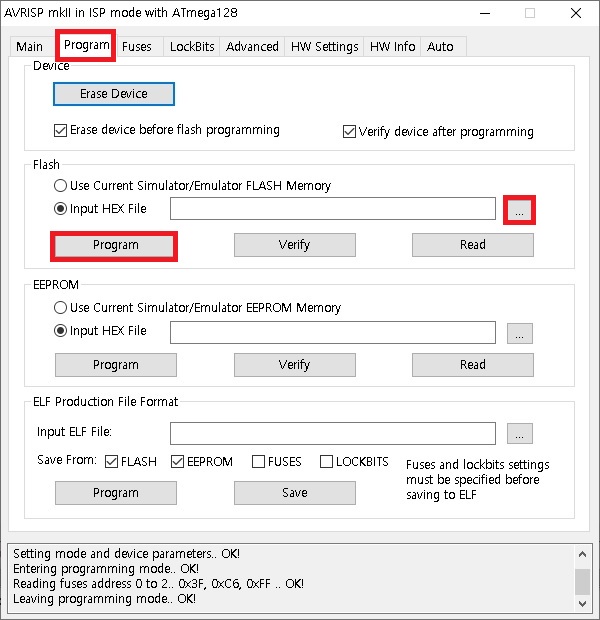Click the 'Leaving programming mode.. OK!' log line
The width and height of the screenshot is (600, 620).
(x=104, y=599)
